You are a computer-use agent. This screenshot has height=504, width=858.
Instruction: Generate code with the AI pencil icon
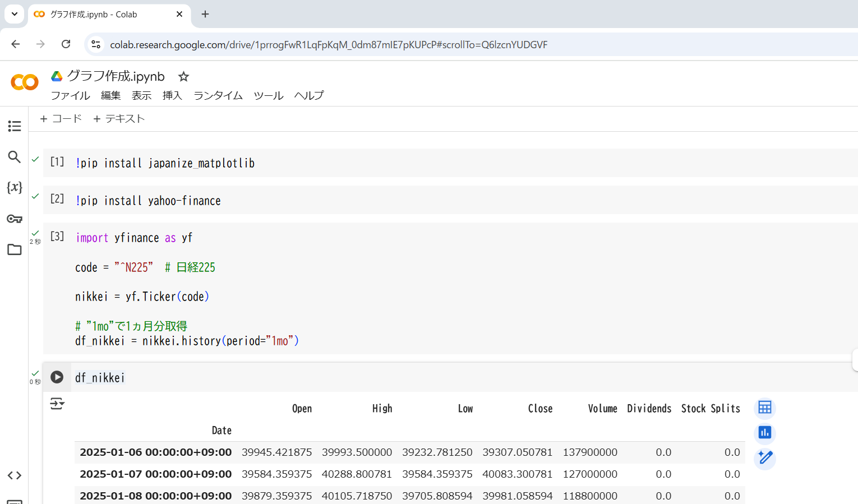(x=764, y=457)
